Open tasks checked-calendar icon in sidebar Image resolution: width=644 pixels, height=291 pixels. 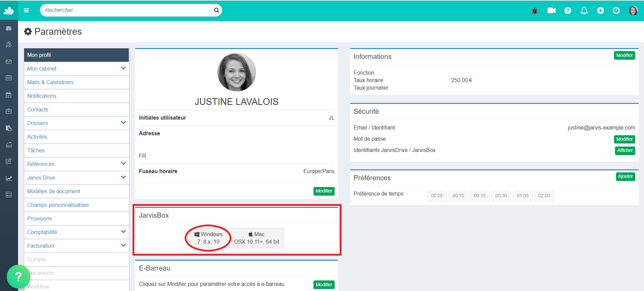pyautogui.click(x=9, y=95)
